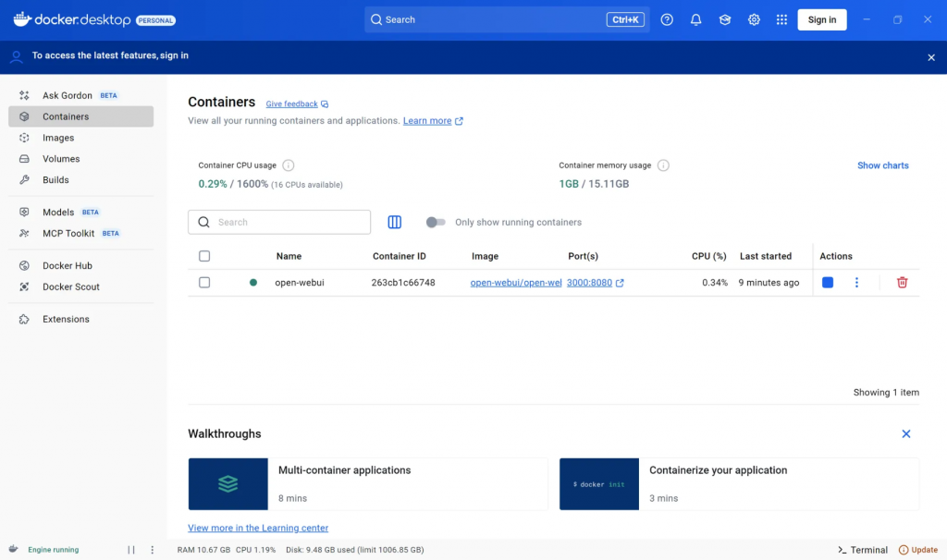Click the user avatar icon in sign-in banner

tap(17, 56)
